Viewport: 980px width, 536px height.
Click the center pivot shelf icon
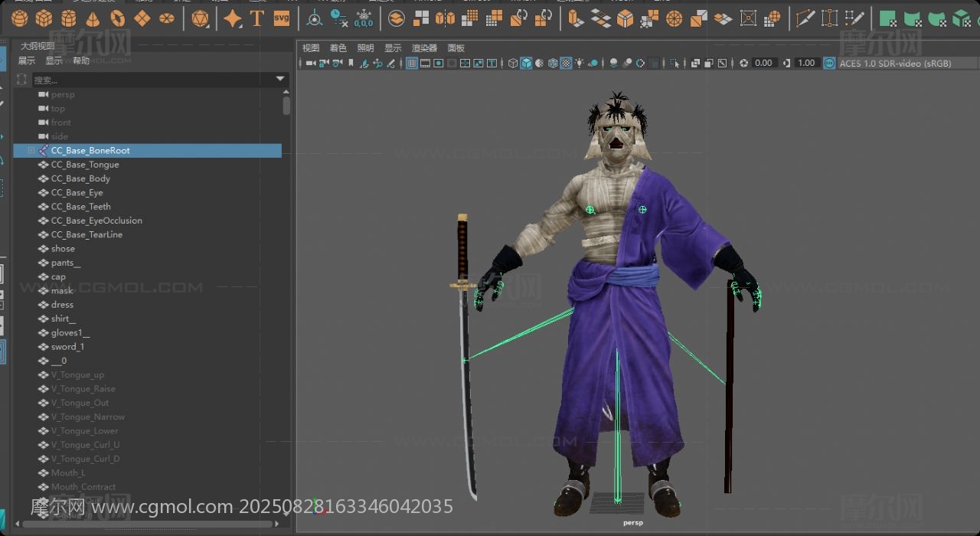[x=315, y=18]
